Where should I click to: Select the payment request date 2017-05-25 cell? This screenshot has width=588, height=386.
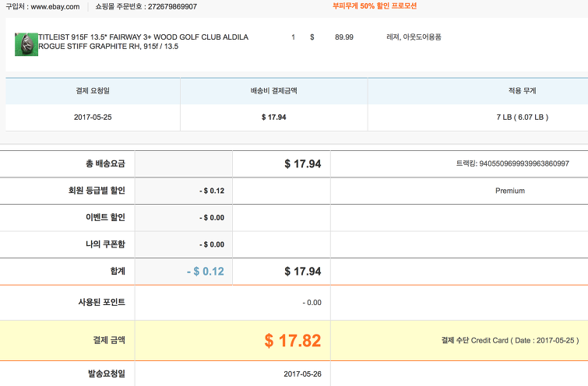(93, 118)
